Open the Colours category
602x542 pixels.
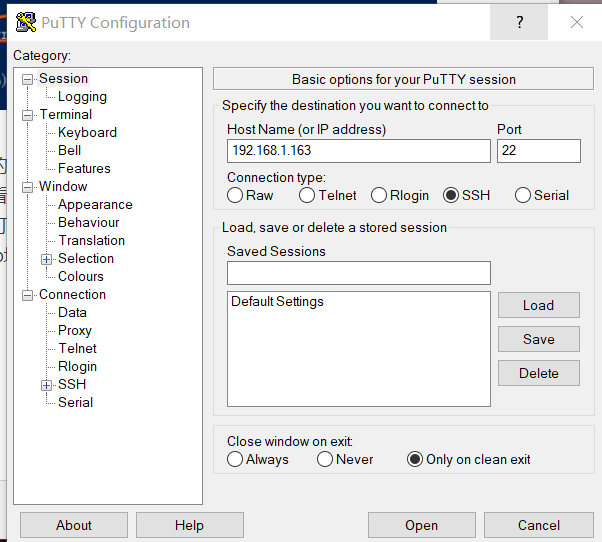[x=81, y=276]
